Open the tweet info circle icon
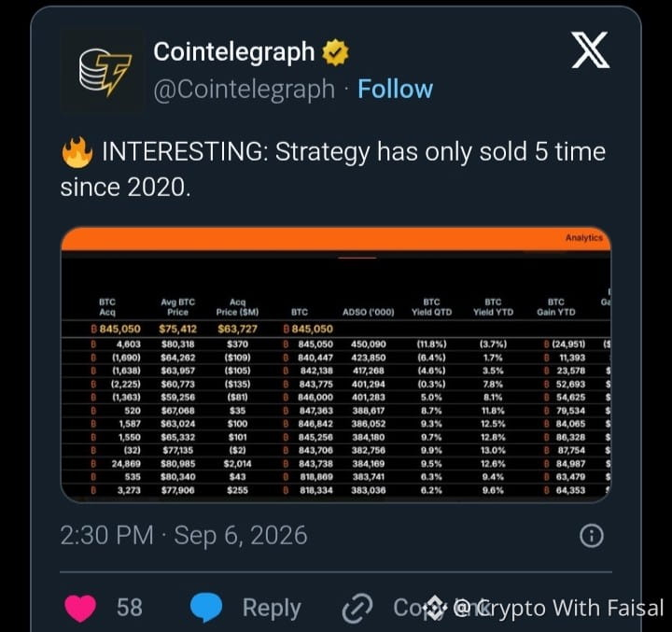This screenshot has height=632, width=672. [592, 536]
